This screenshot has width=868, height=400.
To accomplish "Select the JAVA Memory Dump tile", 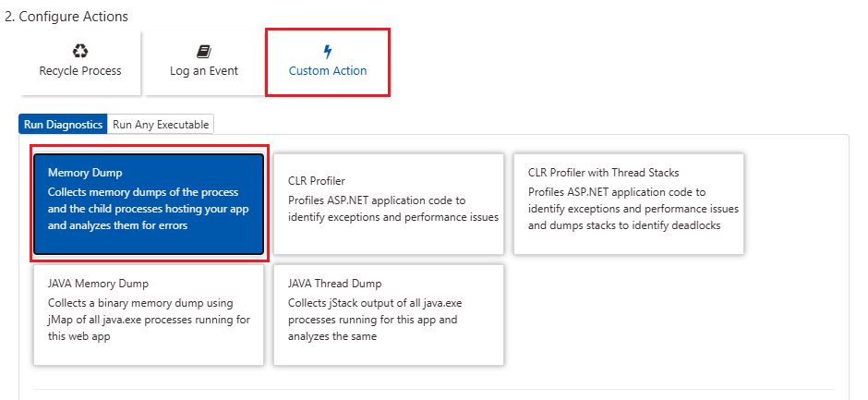I will [149, 315].
